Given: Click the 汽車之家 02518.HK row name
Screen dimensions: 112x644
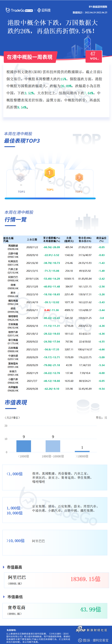Looking at the screenshot, I should (x=13, y=271).
